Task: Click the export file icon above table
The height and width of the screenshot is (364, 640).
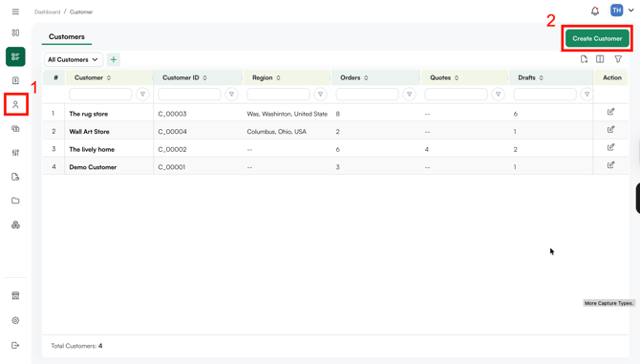Action: [584, 59]
